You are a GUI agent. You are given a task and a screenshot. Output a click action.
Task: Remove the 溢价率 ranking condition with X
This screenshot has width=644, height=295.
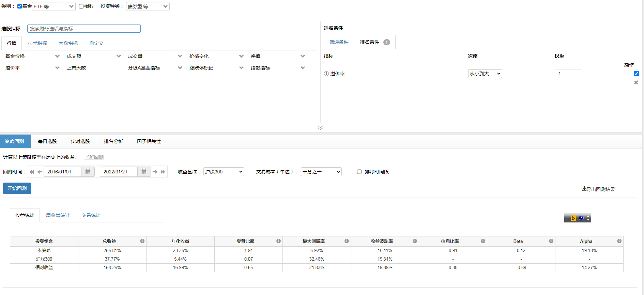coord(636,82)
